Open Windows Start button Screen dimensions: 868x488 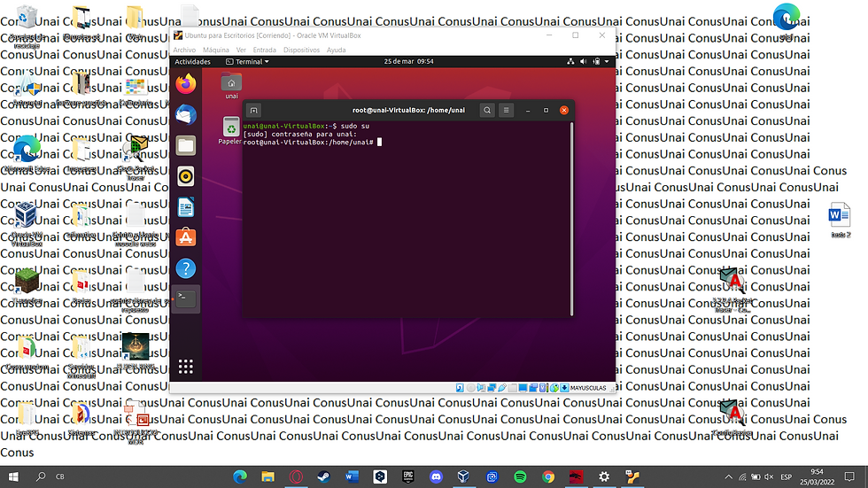13,476
